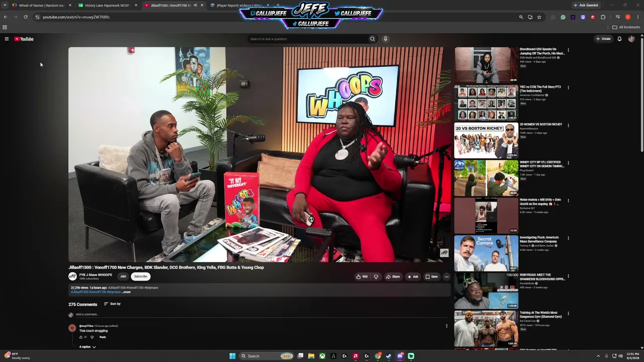Like the 'That couch struggling' comment
This screenshot has height=362, width=644.
pyautogui.click(x=80, y=337)
